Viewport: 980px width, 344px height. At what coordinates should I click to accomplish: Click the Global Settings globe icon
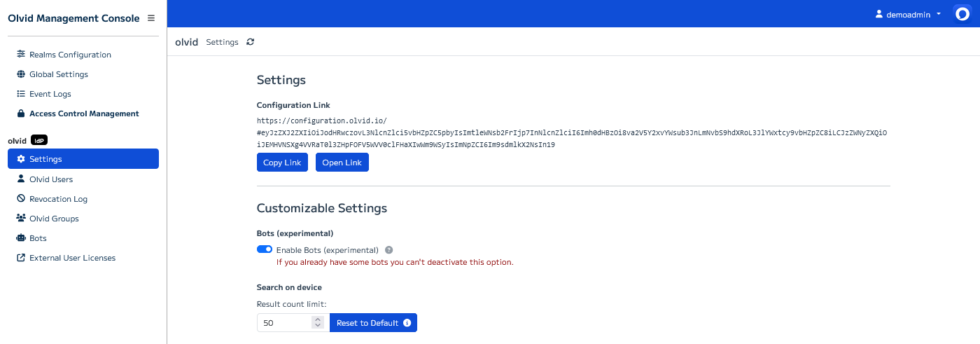(x=21, y=74)
